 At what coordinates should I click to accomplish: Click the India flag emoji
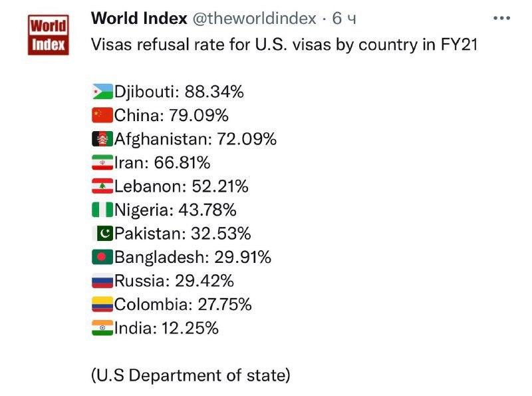tap(102, 328)
